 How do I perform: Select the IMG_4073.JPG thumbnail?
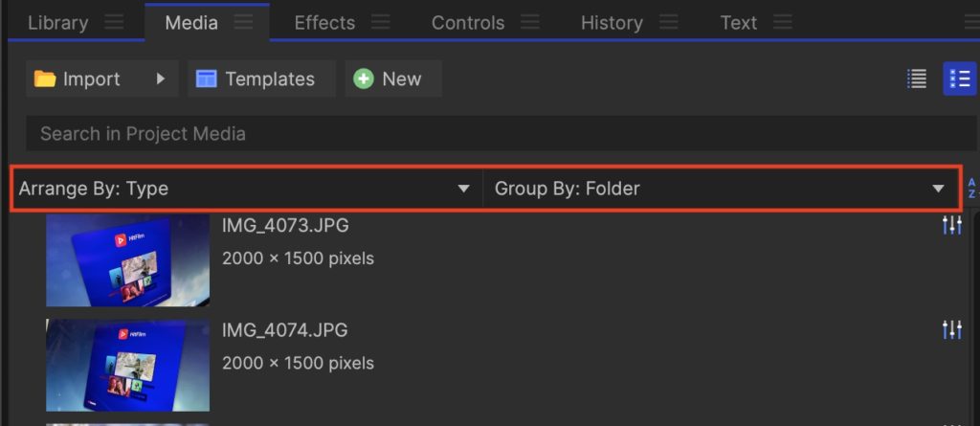[127, 258]
